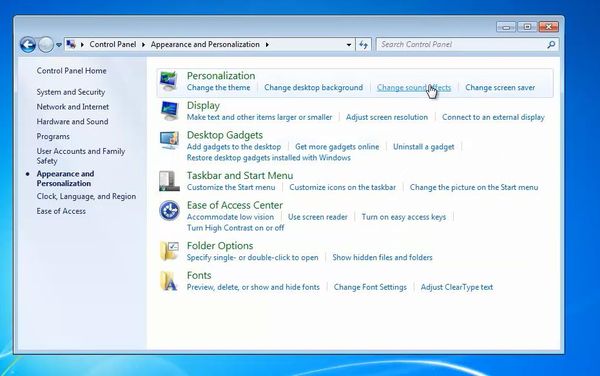This screenshot has width=600, height=376.
Task: Click the Ease of Access Center icon
Action: pyautogui.click(x=169, y=210)
